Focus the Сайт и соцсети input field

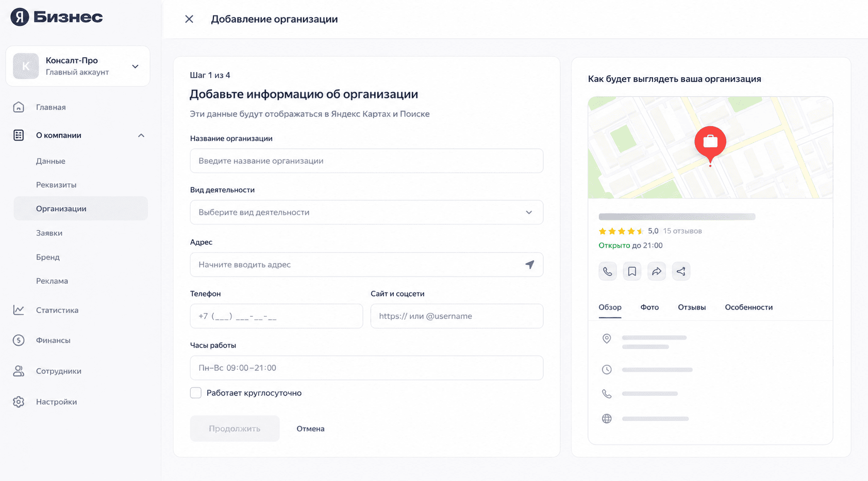point(457,316)
